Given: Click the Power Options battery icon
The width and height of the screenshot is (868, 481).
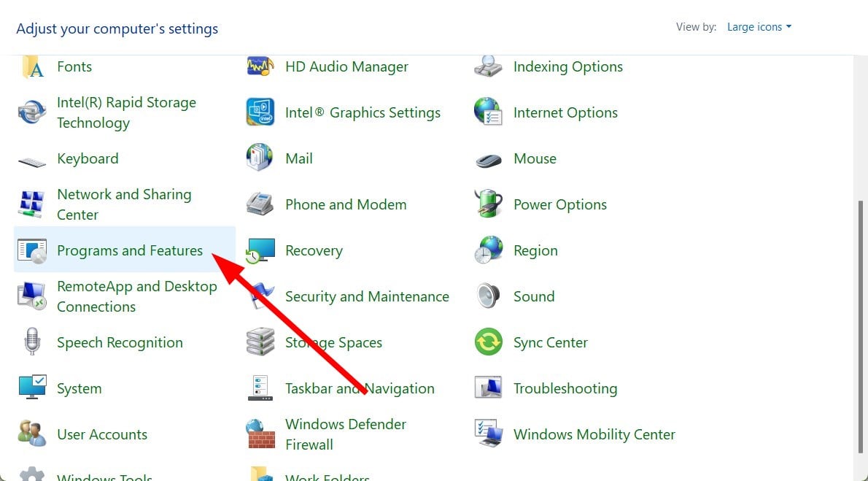Looking at the screenshot, I should [x=488, y=204].
